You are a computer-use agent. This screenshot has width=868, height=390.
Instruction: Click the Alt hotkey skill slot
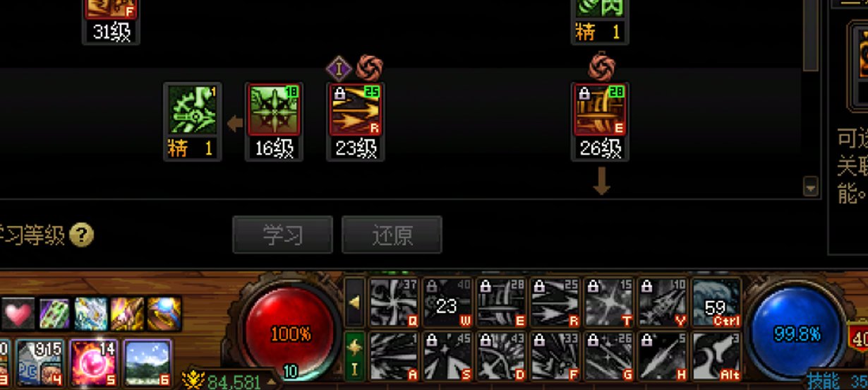pos(716,355)
